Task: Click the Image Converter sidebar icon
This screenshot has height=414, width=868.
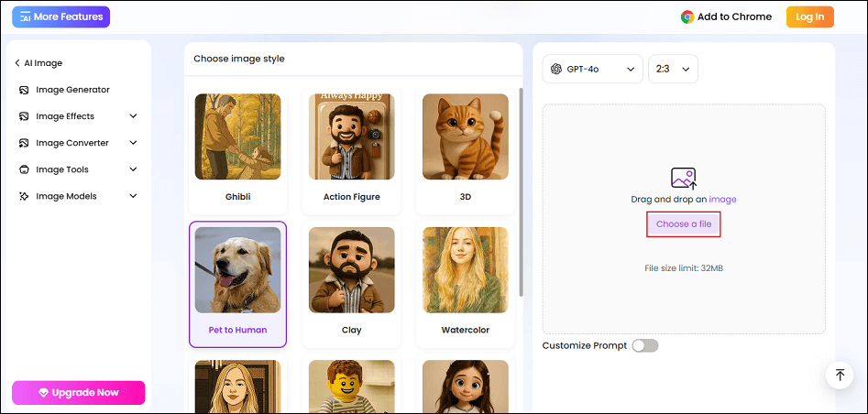Action: click(x=23, y=143)
